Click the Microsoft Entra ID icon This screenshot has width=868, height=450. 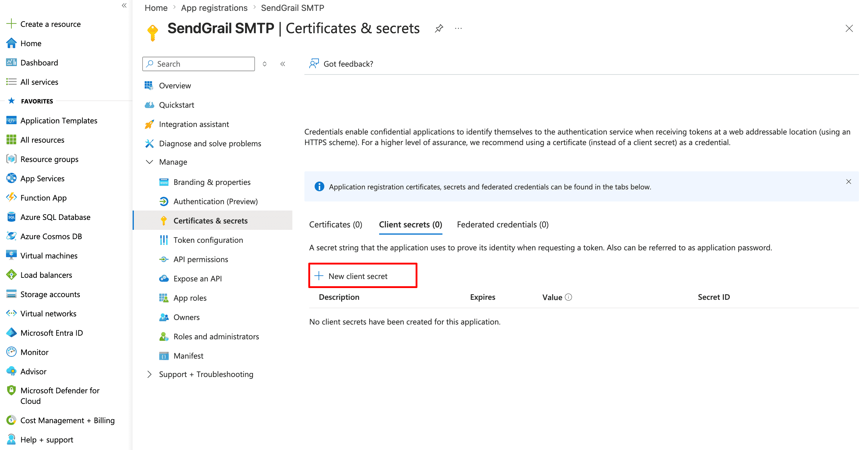coord(11,332)
